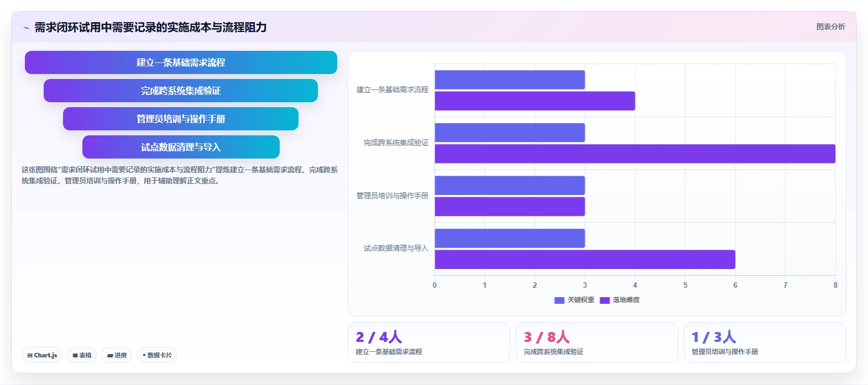Click the 2 / 4人 data card value
The height and width of the screenshot is (385, 868).
pos(379,337)
